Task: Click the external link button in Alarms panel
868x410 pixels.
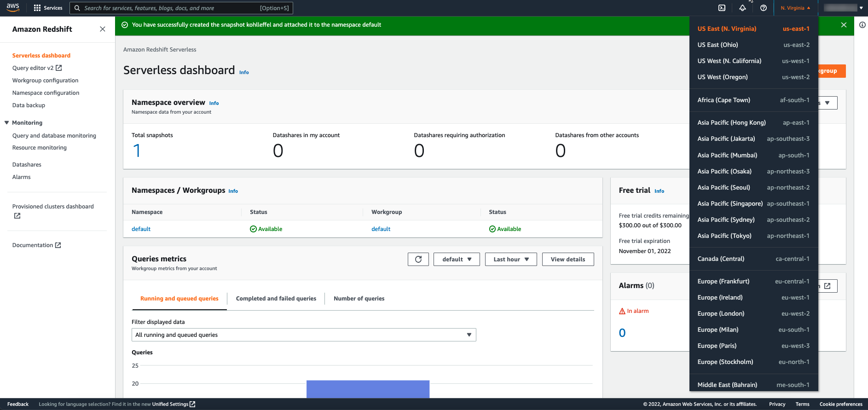Action: click(827, 286)
